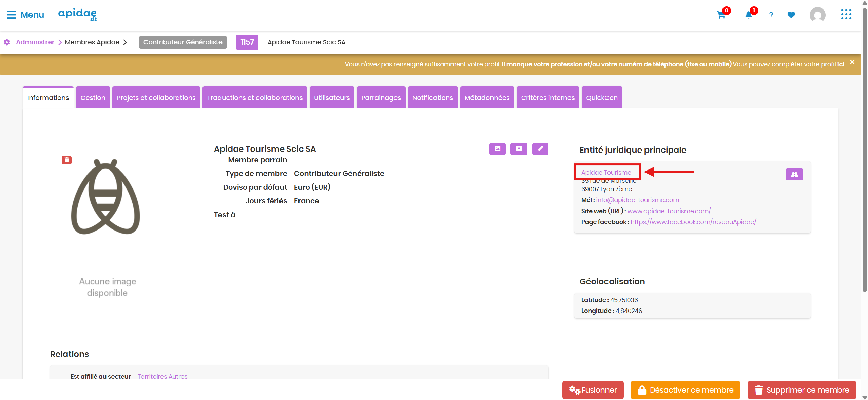
Task: Open the Parrainages tab
Action: (381, 98)
